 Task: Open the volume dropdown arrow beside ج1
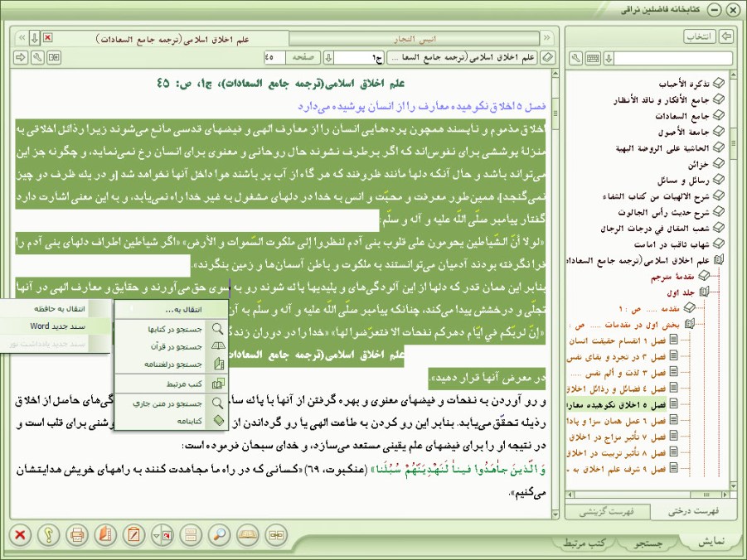[328, 58]
